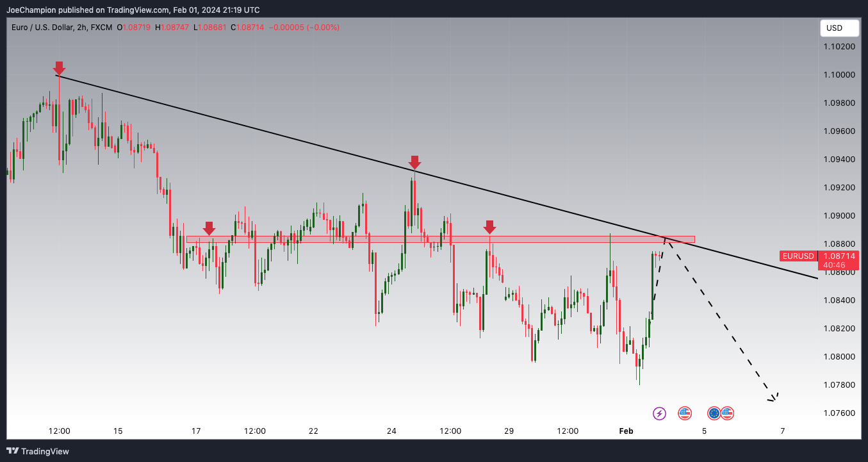This screenshot has width=868, height=462.
Task: Click the 1.08200 price axis label
Action: pyautogui.click(x=839, y=329)
